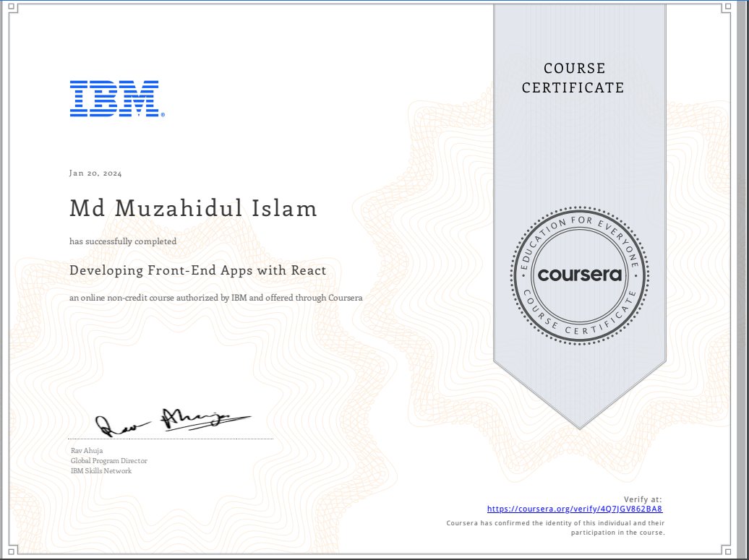Click the course title 'Developing Front-End Apps with React'

point(198,270)
